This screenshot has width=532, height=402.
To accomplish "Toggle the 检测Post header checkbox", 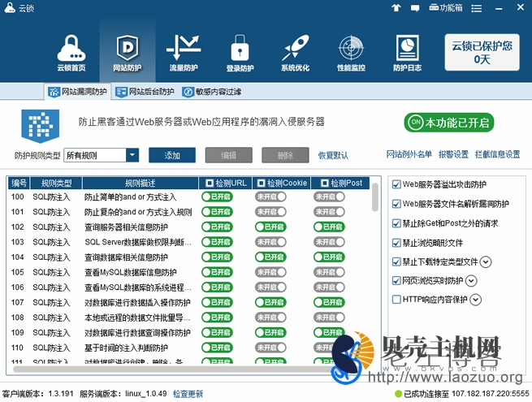I will tap(325, 184).
